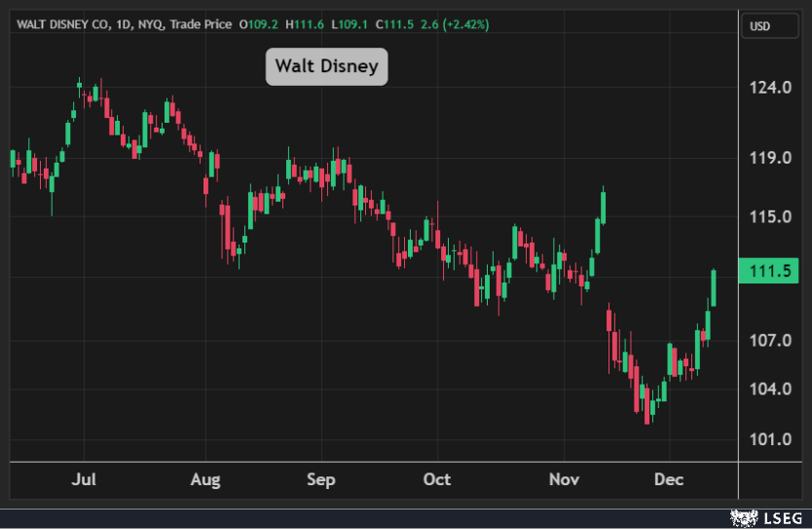Open the USD currency selector
The width and height of the screenshot is (812, 529).
coord(758,26)
